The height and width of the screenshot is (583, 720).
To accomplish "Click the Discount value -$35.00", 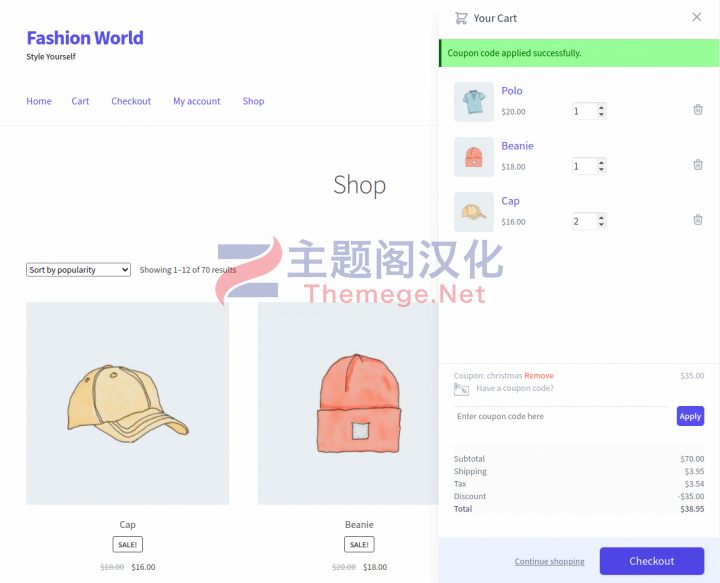I will [x=691, y=496].
